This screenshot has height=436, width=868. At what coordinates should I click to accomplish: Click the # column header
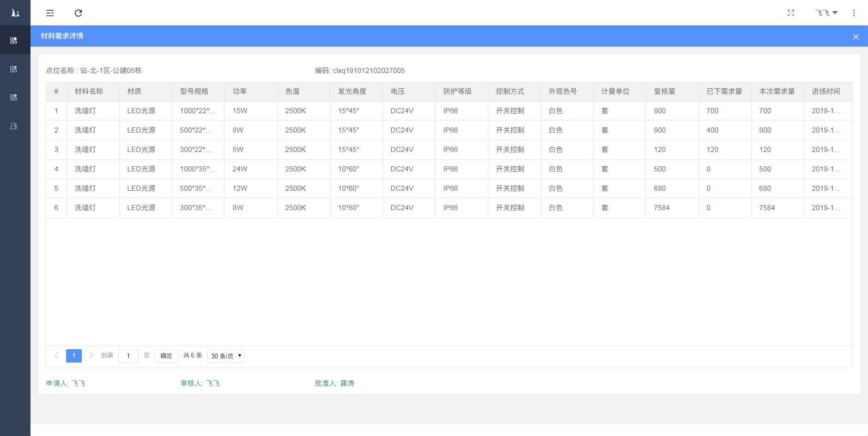click(x=56, y=91)
